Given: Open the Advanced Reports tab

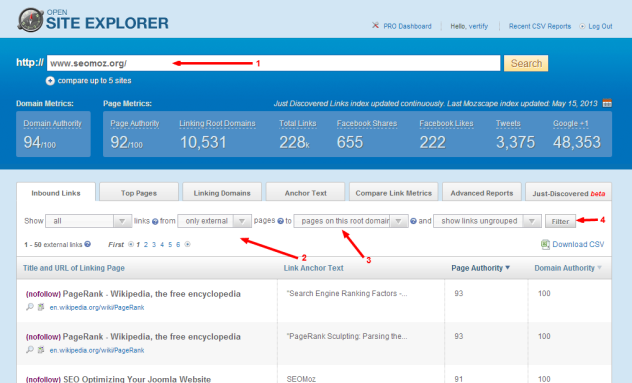Looking at the screenshot, I should [482, 193].
